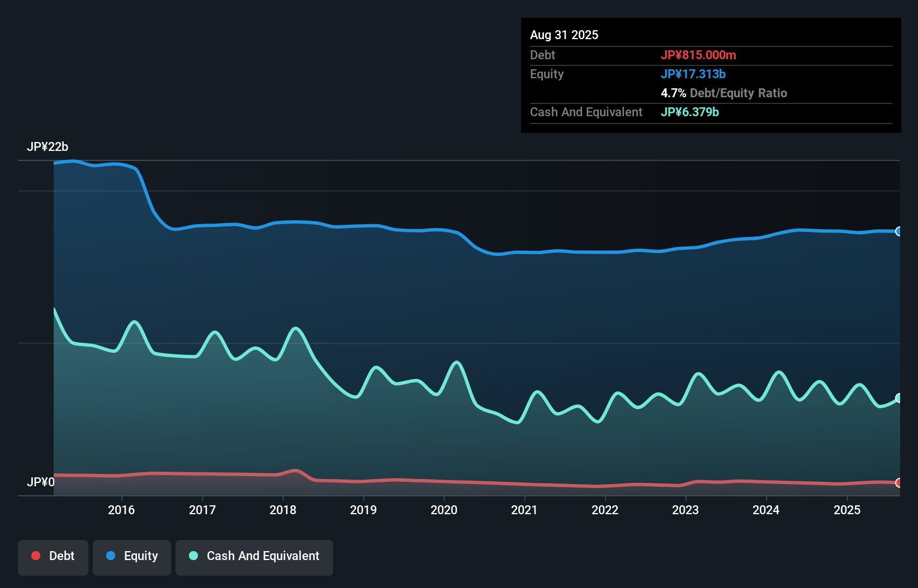Select the teal Cash And Equivalent dot icon
The image size is (918, 588).
tap(192, 556)
